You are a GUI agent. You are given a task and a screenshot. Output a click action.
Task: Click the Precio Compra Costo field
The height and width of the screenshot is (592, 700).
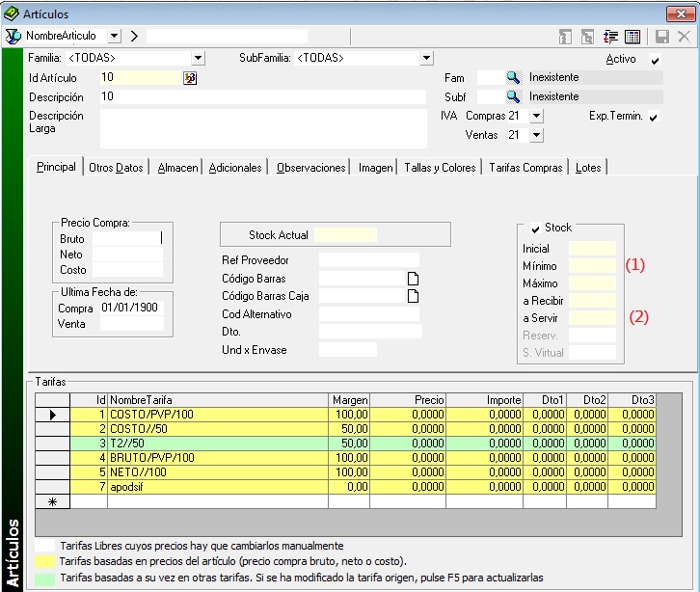tap(127, 270)
